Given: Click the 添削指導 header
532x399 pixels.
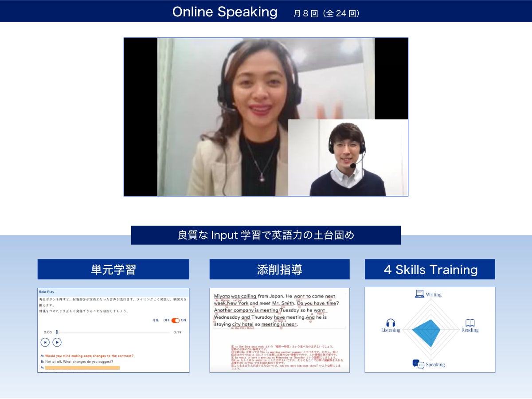Looking at the screenshot, I should (x=279, y=269).
